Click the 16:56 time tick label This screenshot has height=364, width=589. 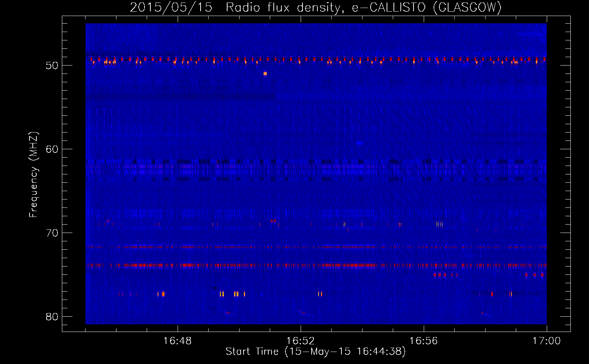424,341
